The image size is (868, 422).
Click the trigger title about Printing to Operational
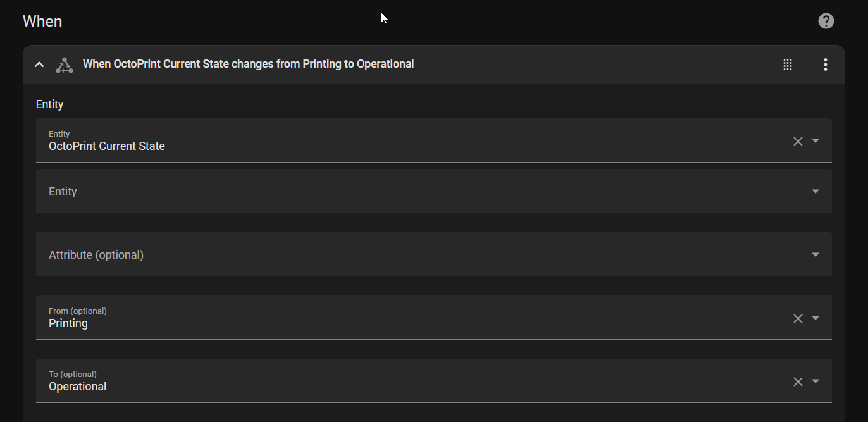pyautogui.click(x=248, y=64)
